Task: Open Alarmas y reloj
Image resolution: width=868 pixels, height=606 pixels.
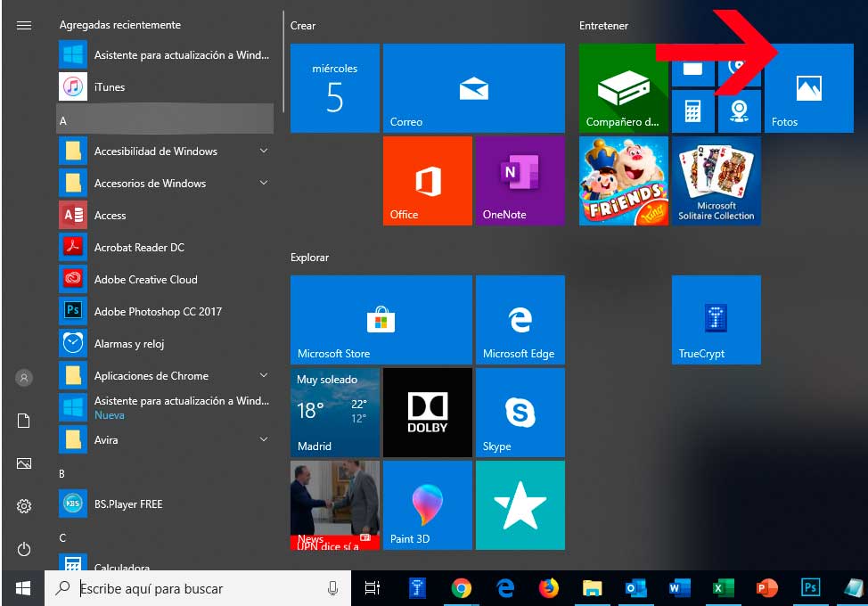Action: click(166, 344)
